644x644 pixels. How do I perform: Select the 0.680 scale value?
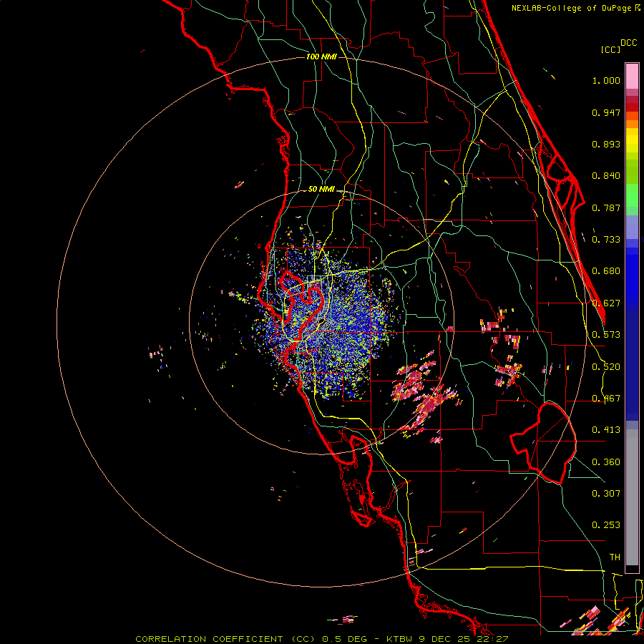[606, 271]
